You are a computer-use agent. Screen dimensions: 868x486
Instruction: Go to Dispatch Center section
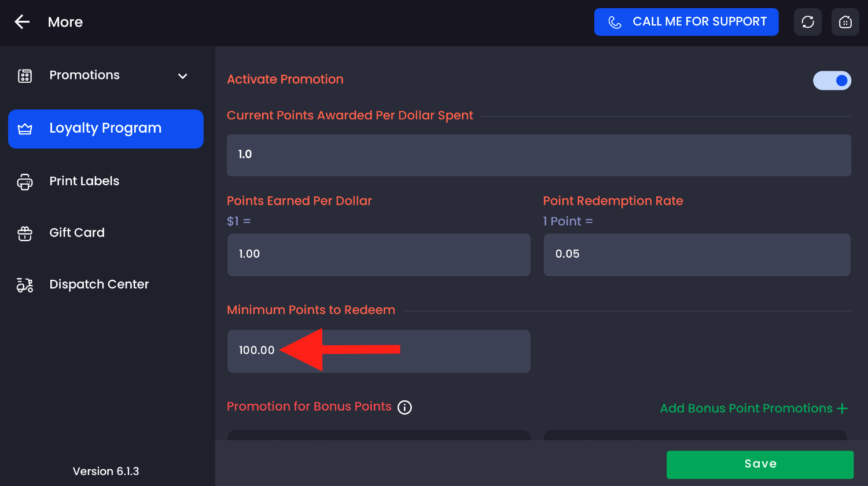[99, 284]
